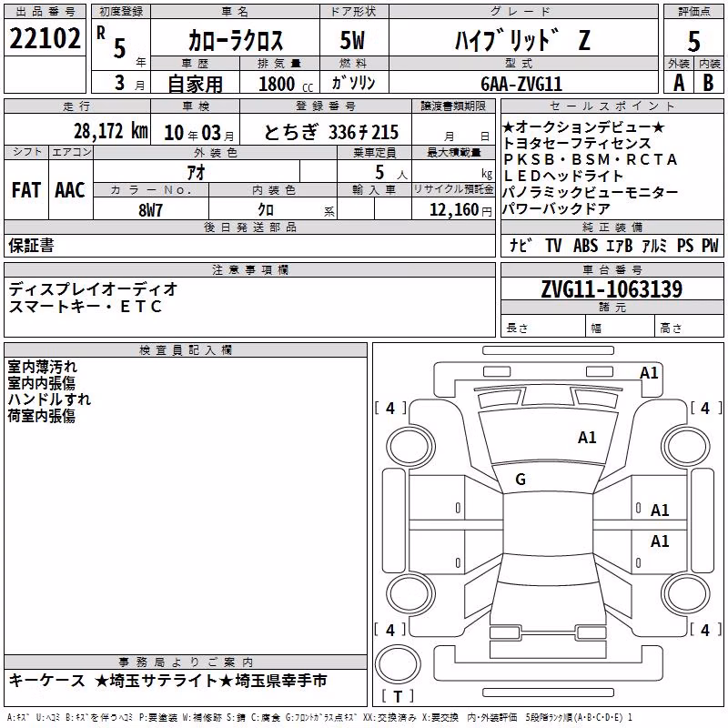Select inspector note 室内薄汚れ
Viewport: 728px width, 728px height.
point(42,367)
